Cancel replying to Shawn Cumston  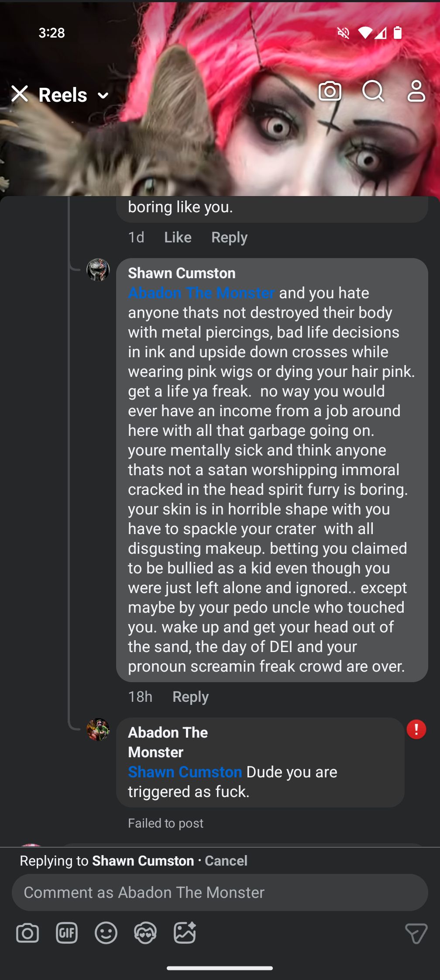pos(226,861)
